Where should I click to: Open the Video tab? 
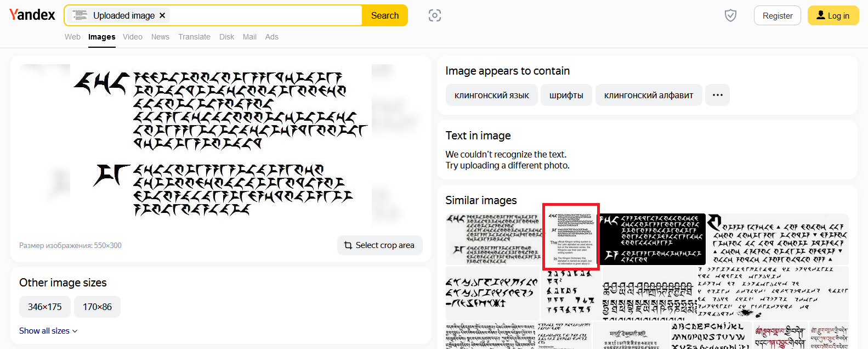(x=133, y=37)
